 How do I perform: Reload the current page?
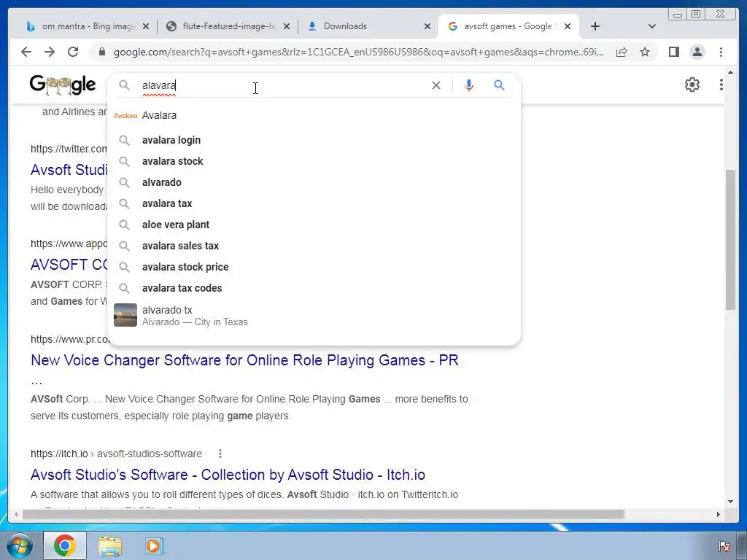coord(73,52)
